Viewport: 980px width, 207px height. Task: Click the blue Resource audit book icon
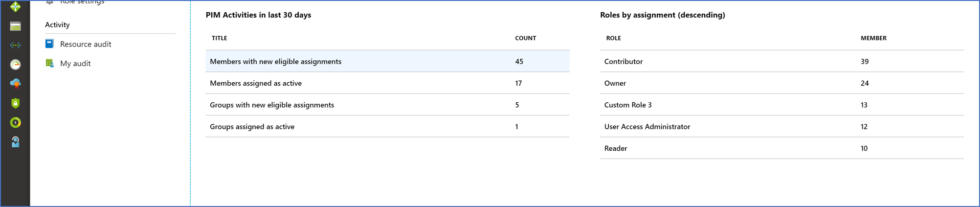click(x=49, y=44)
